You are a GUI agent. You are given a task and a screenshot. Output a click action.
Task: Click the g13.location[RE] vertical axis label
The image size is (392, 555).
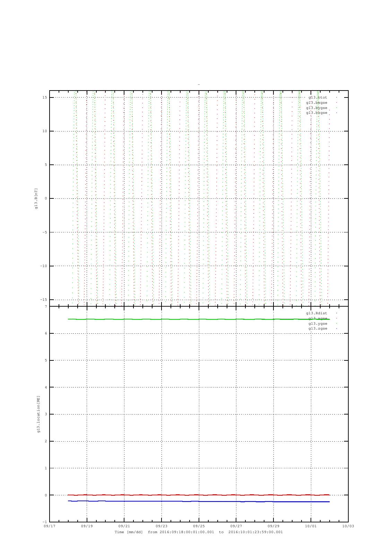click(x=38, y=414)
